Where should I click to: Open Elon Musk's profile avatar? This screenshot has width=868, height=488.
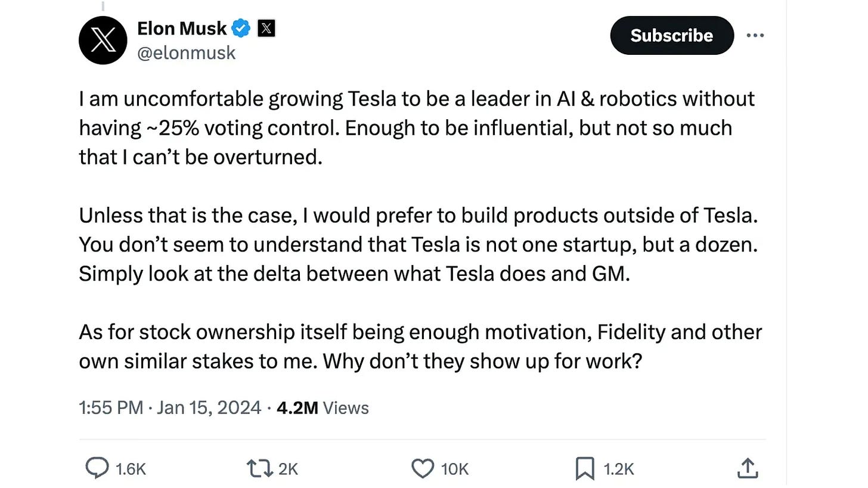(x=103, y=40)
